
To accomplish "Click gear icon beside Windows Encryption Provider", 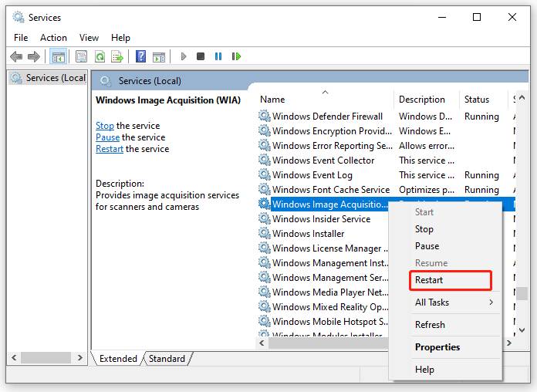I will tap(265, 130).
